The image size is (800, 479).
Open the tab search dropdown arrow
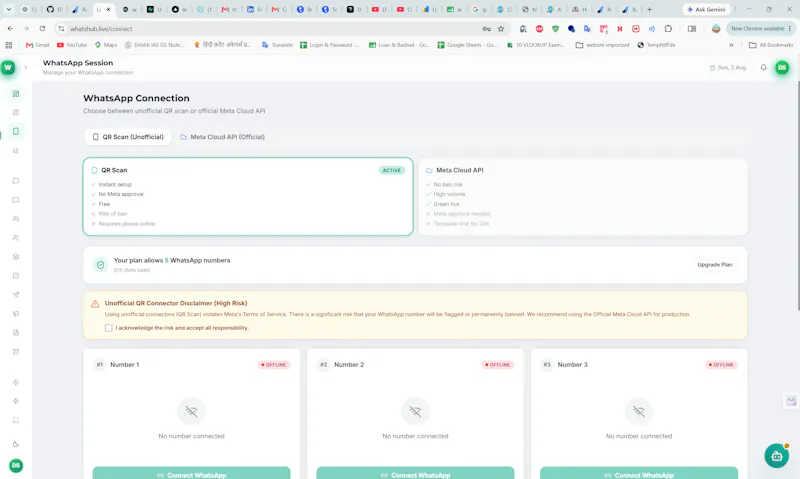[x=9, y=9]
